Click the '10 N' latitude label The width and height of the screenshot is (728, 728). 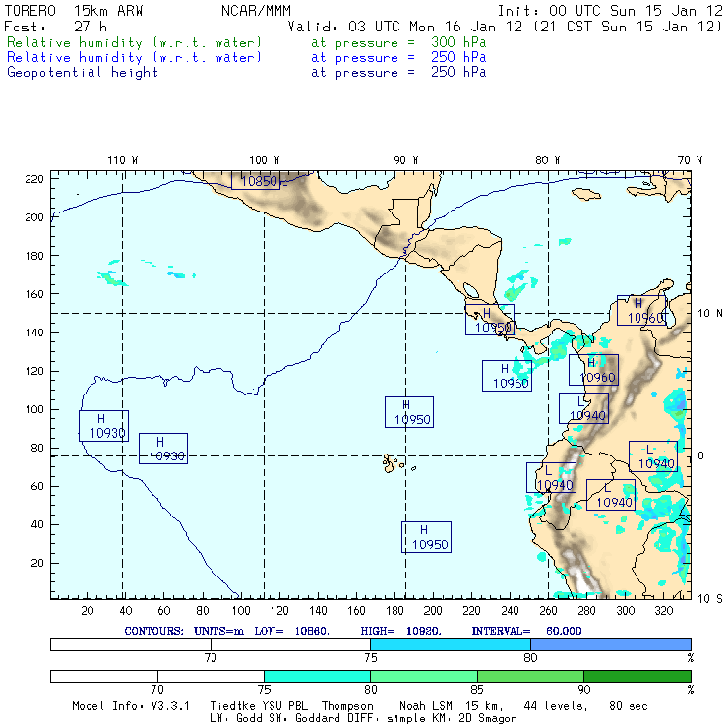tap(710, 314)
